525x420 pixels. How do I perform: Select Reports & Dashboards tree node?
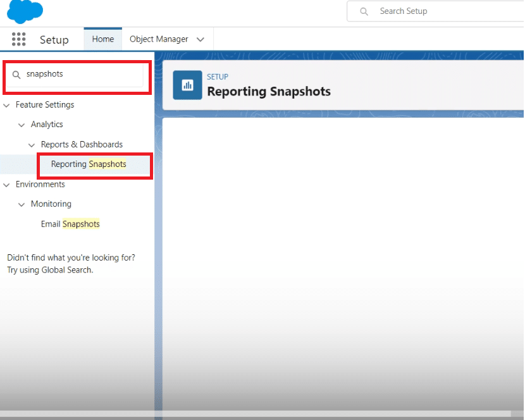(x=82, y=144)
